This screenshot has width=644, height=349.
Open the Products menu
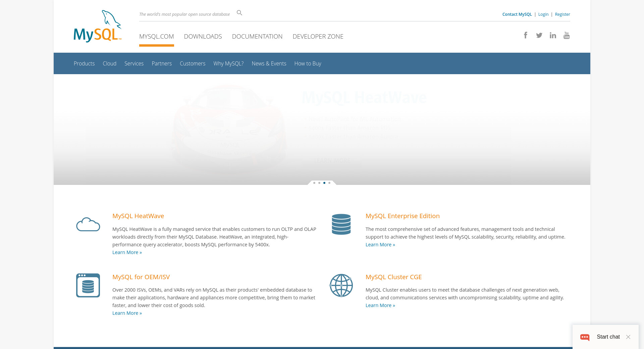[84, 63]
